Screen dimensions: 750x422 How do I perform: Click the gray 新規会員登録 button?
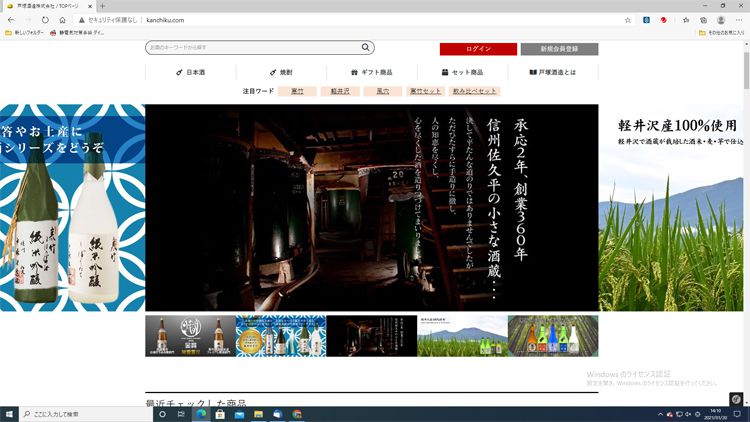point(559,49)
